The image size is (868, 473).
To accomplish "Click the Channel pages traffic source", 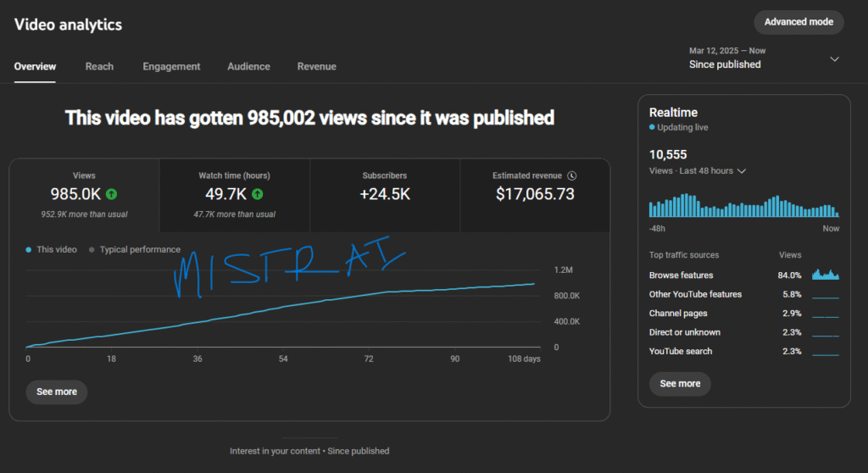I will 678,313.
